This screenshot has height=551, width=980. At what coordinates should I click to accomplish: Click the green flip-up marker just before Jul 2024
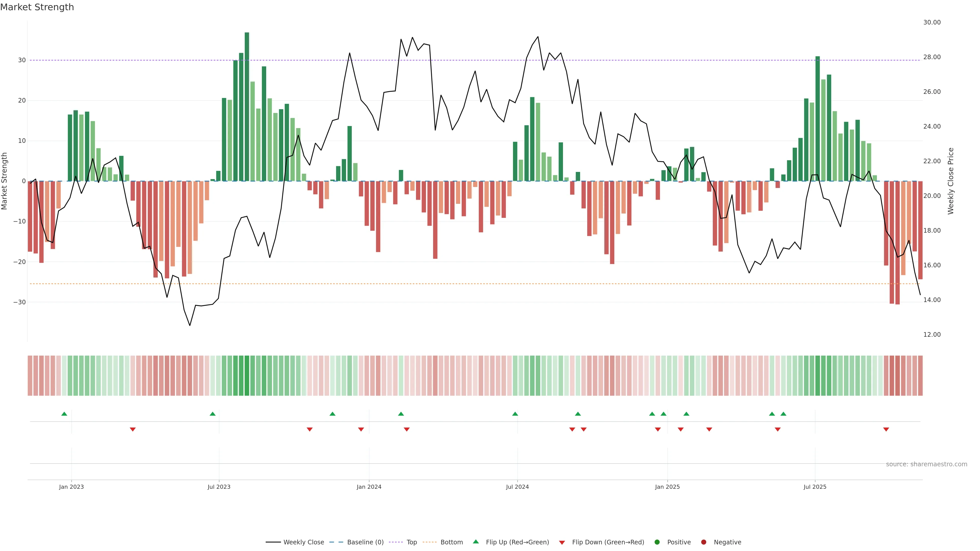pos(515,414)
